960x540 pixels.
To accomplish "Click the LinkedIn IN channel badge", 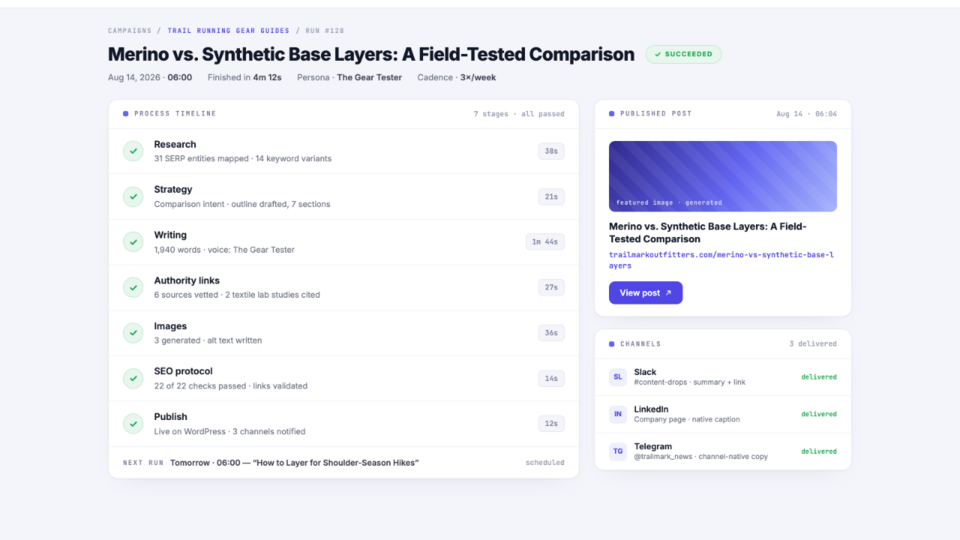I will click(618, 414).
